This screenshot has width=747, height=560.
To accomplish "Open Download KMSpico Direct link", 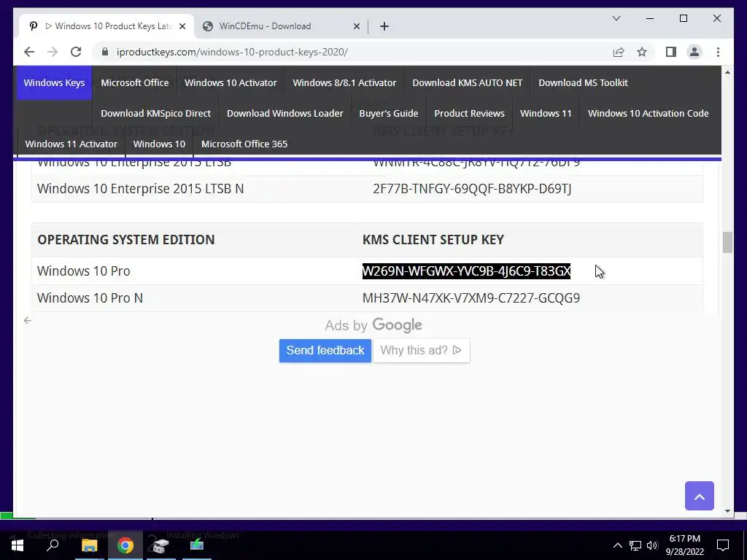I will [x=156, y=113].
